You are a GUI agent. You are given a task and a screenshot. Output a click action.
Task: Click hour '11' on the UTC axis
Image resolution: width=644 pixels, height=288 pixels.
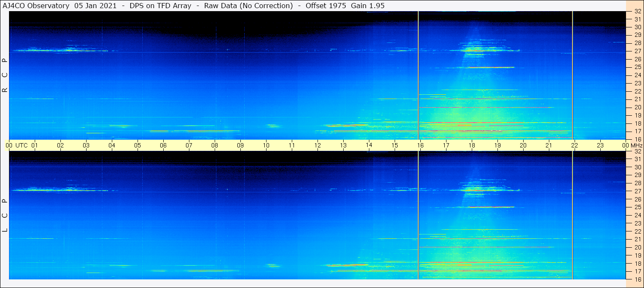(x=292, y=145)
